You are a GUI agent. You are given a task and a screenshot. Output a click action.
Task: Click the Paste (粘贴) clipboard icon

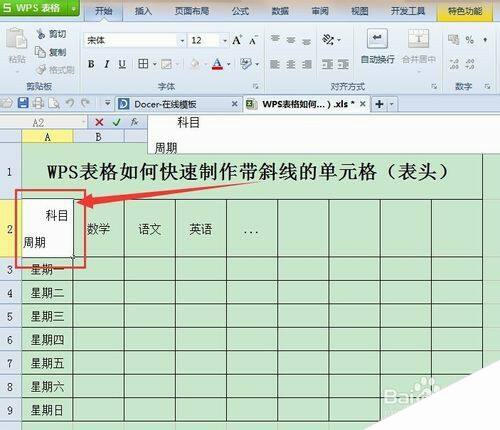click(x=16, y=39)
